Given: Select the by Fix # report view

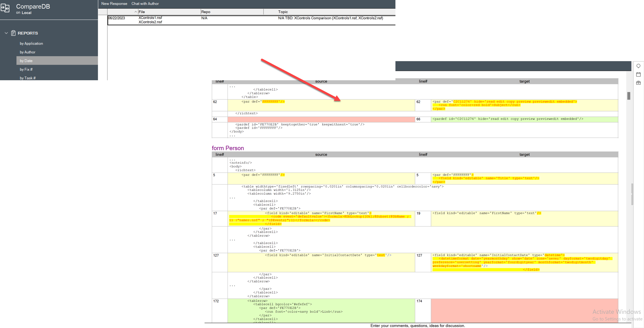Looking at the screenshot, I should click(x=26, y=69).
